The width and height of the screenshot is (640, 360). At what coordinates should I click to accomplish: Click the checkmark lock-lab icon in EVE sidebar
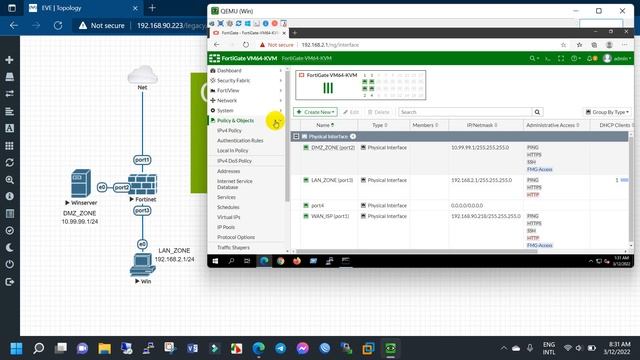[9, 231]
